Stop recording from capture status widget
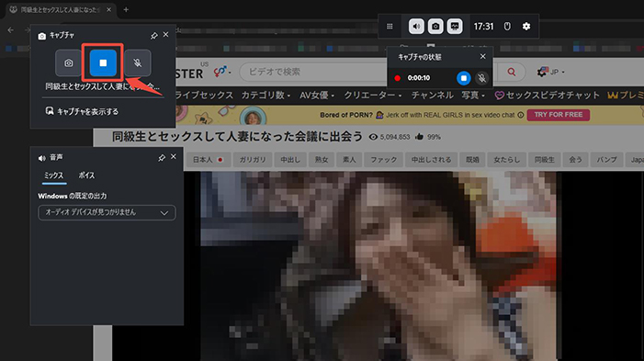Screen dimensions: 644x361 (463, 78)
